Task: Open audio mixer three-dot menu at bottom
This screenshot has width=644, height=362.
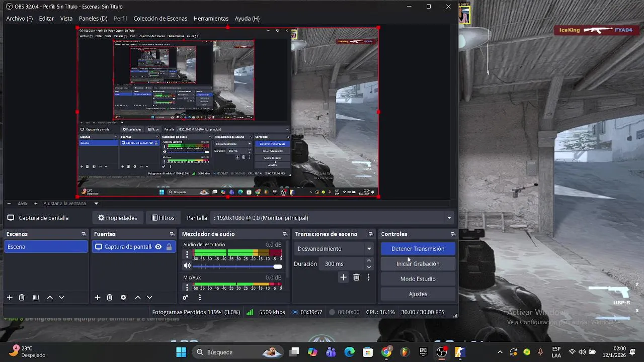Action: (x=200, y=298)
